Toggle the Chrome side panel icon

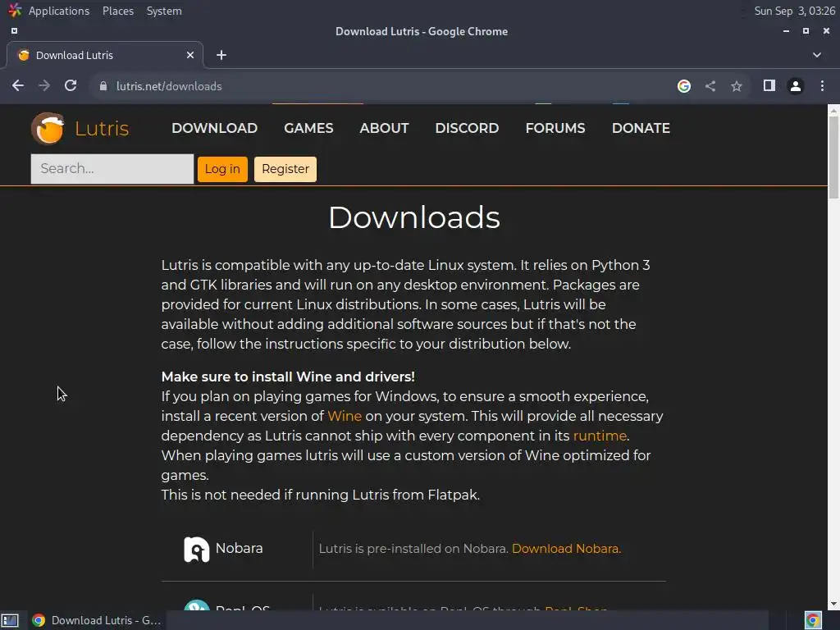tap(769, 85)
